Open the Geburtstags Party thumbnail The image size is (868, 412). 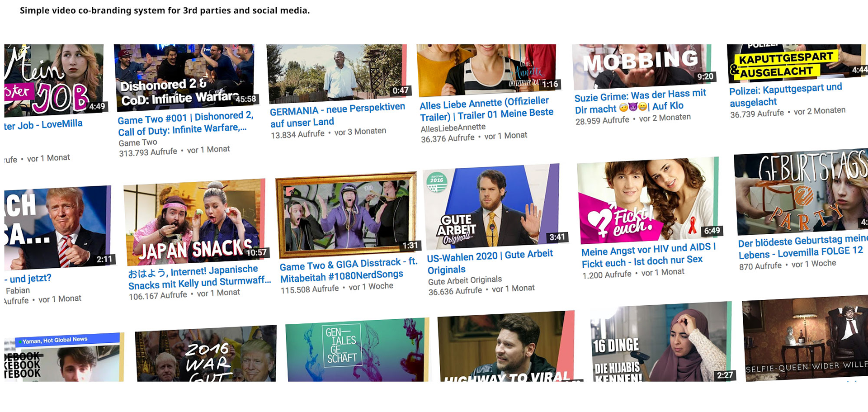(802, 192)
